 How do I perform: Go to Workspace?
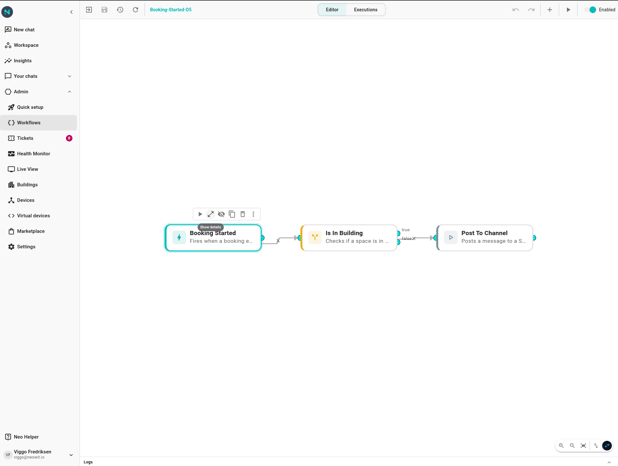click(x=39, y=45)
